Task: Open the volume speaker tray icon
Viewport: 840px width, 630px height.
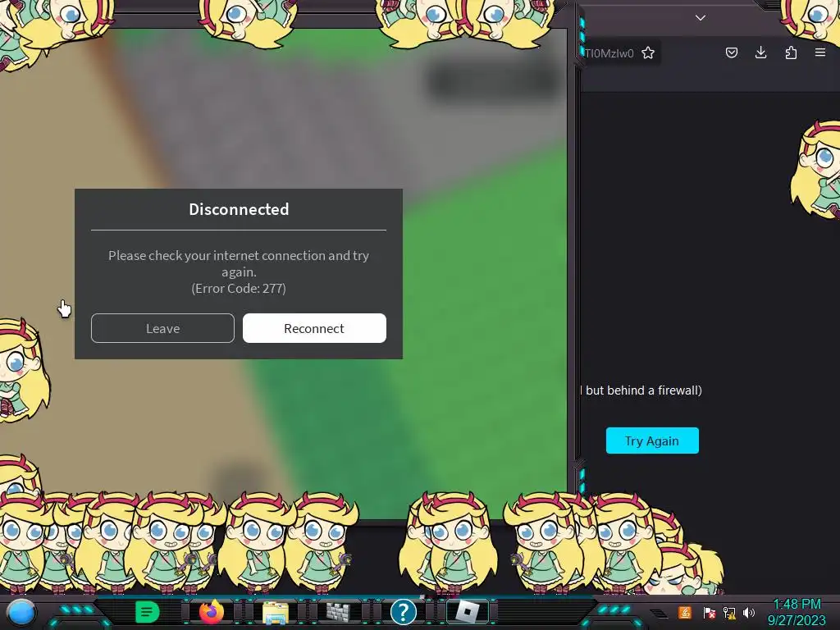Action: pyautogui.click(x=749, y=612)
